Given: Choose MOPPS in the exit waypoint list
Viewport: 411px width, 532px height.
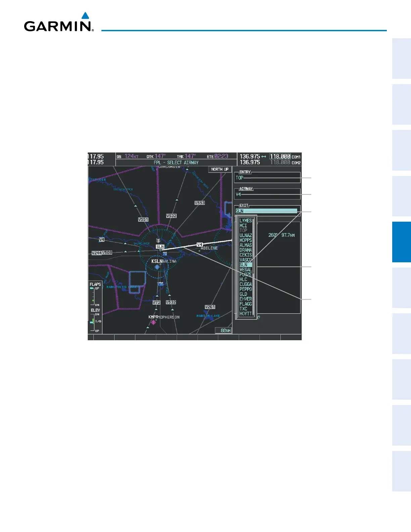Looking at the screenshot, I should 245,240.
